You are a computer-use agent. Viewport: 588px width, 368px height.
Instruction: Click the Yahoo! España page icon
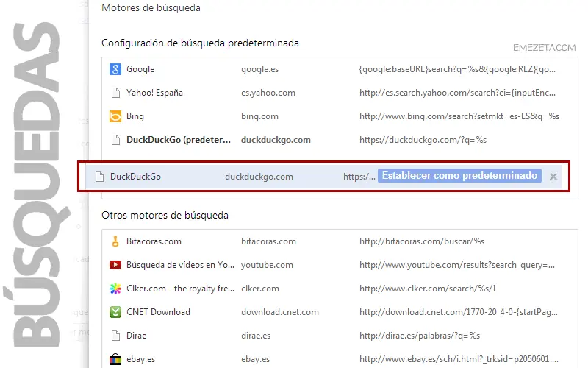(115, 93)
